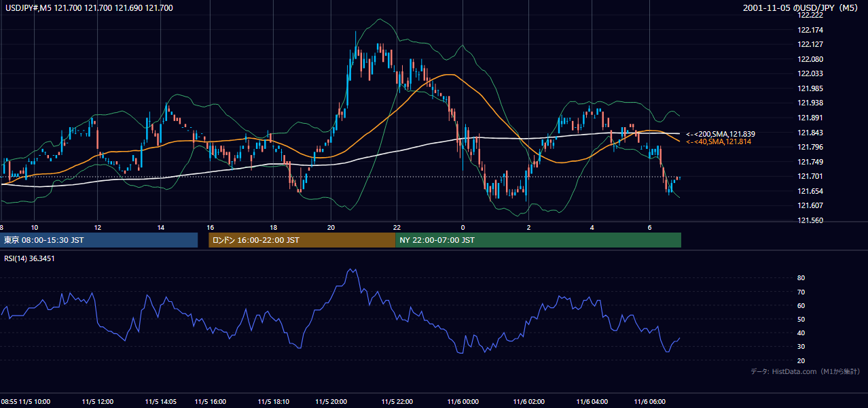Click RSI scale value 20
Viewport: 868px width, 408px height.
click(801, 360)
